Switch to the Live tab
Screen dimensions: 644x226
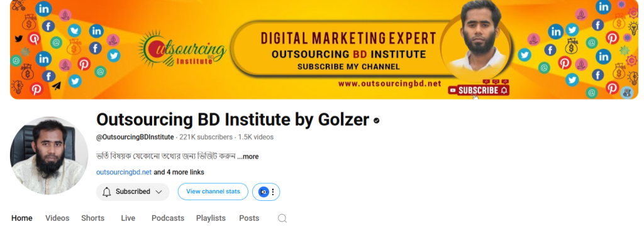pyautogui.click(x=128, y=218)
